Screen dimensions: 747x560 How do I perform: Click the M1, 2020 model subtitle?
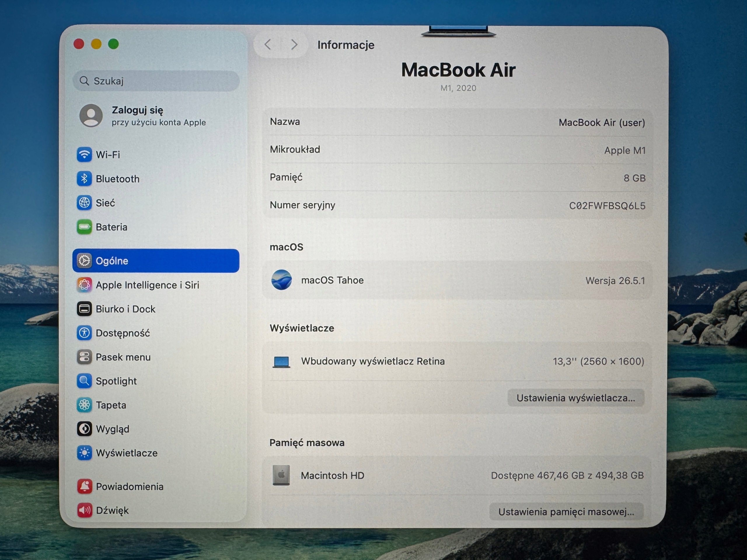[x=458, y=88]
